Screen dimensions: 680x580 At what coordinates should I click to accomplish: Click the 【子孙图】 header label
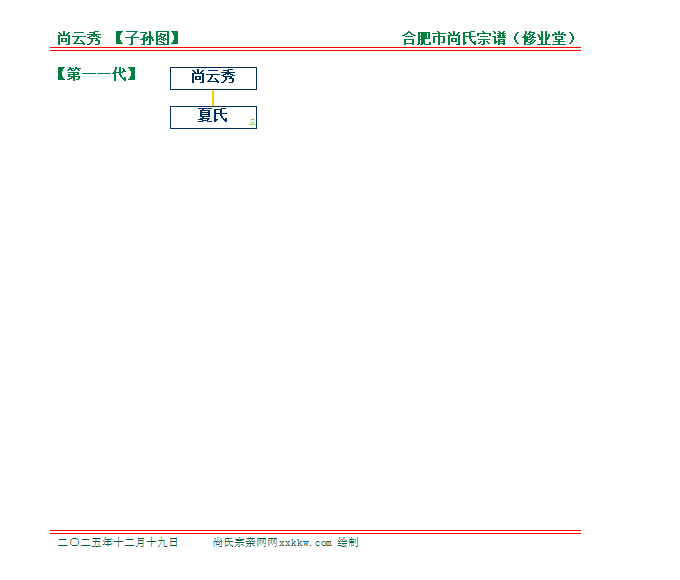[x=146, y=39]
